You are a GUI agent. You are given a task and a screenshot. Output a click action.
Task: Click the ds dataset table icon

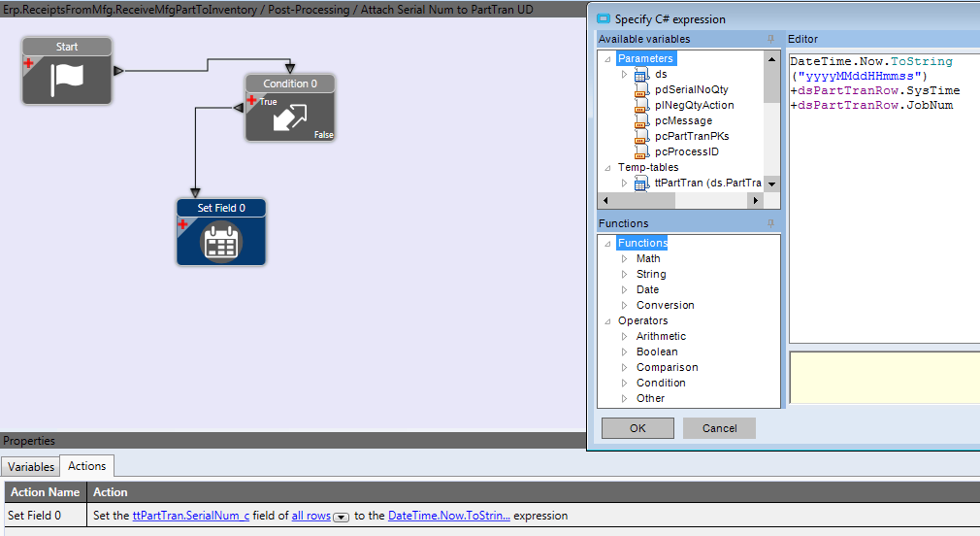click(641, 75)
